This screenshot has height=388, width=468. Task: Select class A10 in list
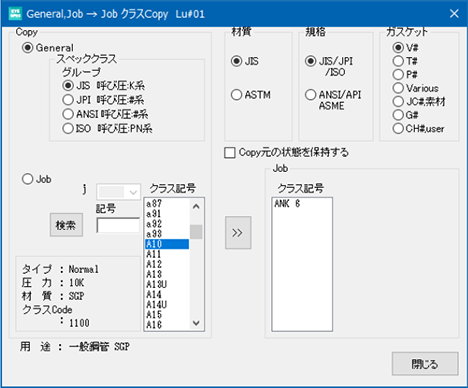point(167,244)
